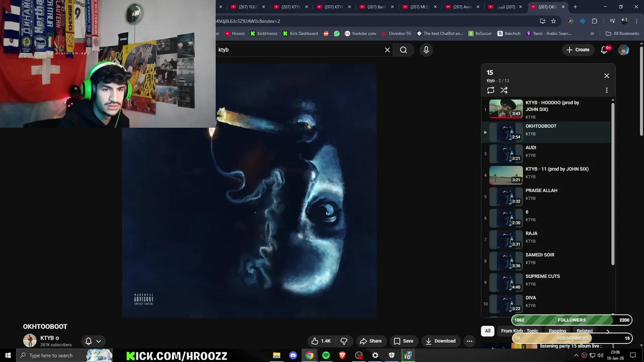Open Brave browser from the taskbar
The image size is (644, 362).
[x=343, y=355]
